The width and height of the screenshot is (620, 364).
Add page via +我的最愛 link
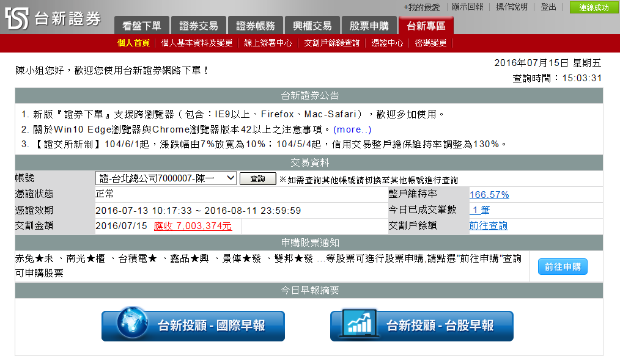[421, 7]
